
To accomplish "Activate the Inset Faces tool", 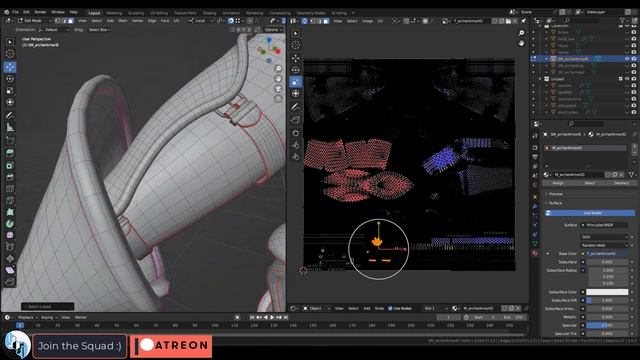I will 10,165.
